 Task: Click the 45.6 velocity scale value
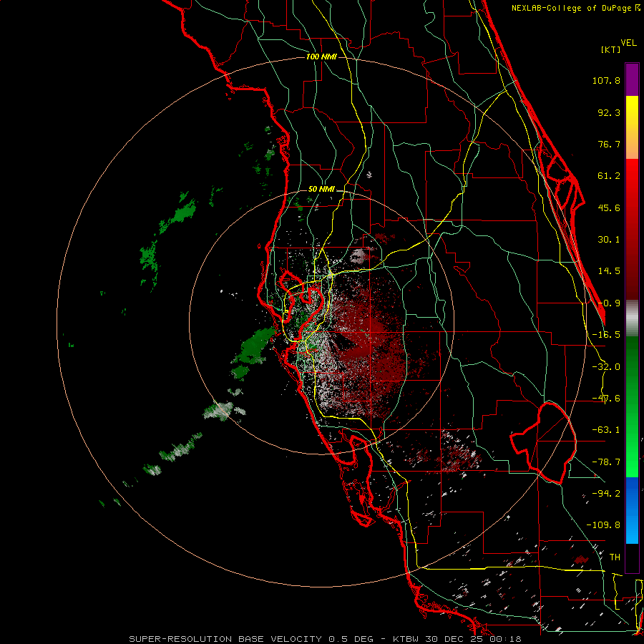pos(609,208)
